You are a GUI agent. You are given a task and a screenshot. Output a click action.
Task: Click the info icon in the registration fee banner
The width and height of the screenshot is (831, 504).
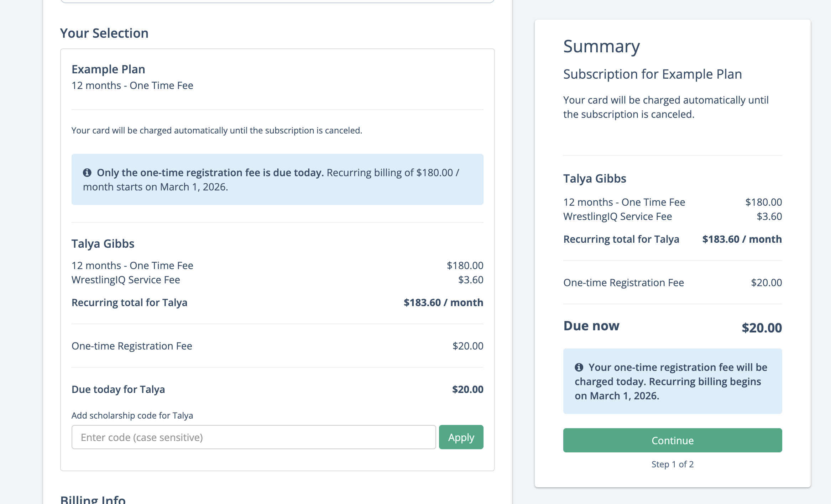[x=87, y=173]
